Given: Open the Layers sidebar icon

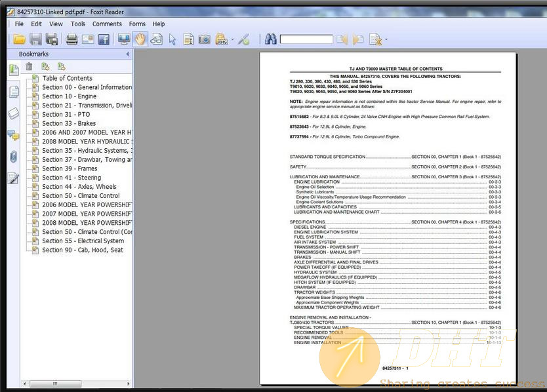Looking at the screenshot, I should pyautogui.click(x=14, y=113).
